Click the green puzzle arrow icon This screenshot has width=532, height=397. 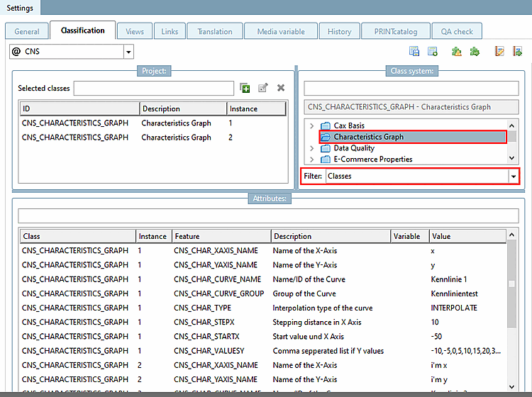(475, 51)
